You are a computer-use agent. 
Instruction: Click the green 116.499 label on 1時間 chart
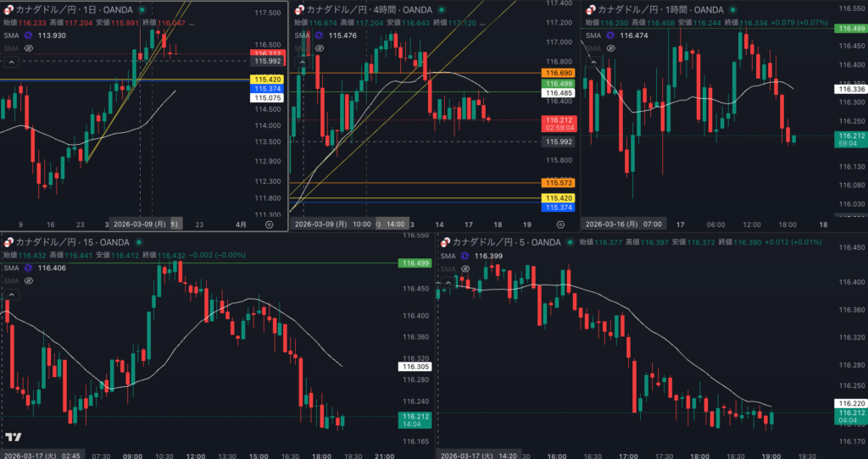[x=851, y=29]
